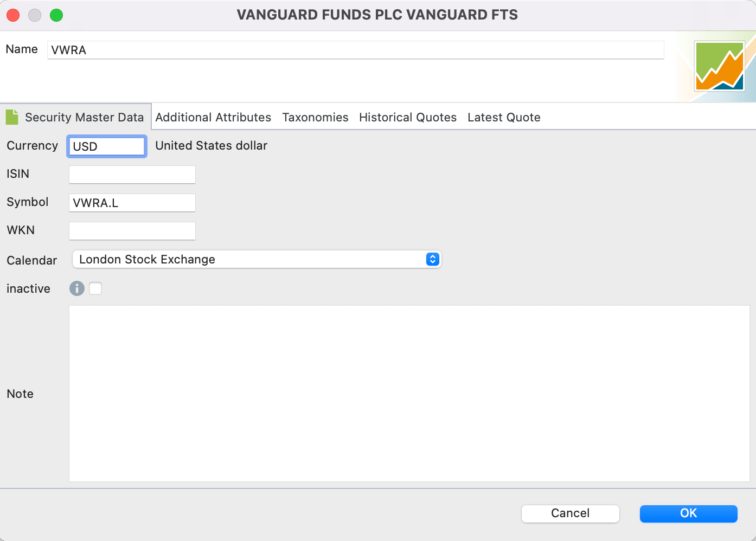This screenshot has height=541, width=756.
Task: Switch to the Taxonomies tab
Action: point(315,117)
